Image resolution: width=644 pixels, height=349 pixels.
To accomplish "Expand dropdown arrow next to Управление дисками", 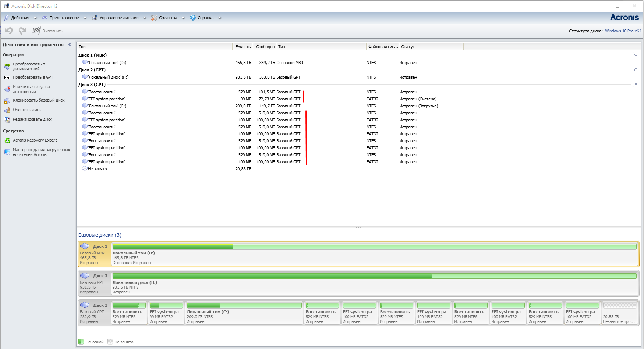I will coord(145,18).
